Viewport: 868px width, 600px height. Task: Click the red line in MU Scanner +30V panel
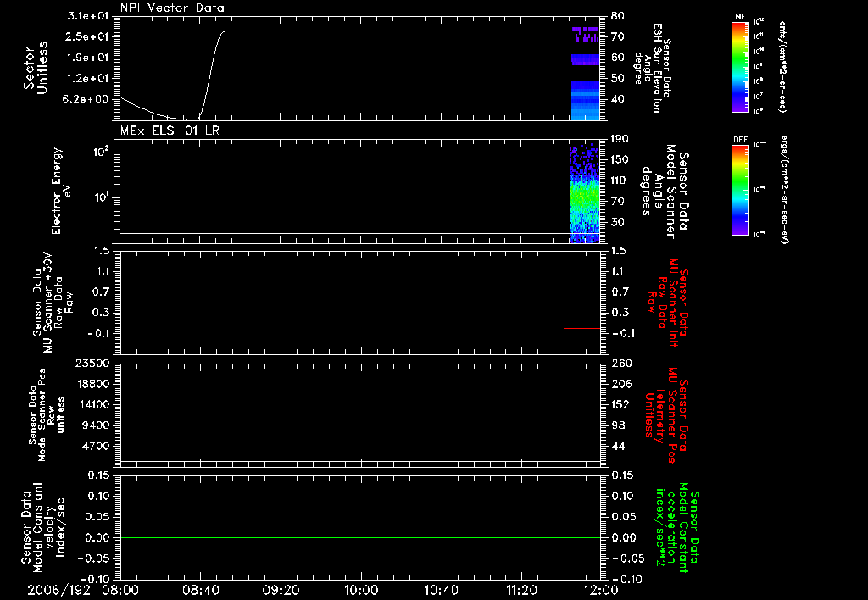[581, 328]
